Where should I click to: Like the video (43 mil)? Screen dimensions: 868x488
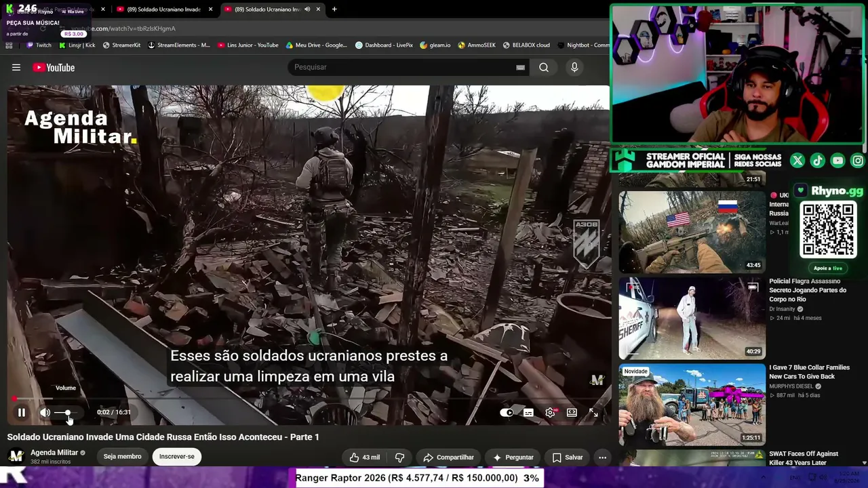click(x=364, y=457)
